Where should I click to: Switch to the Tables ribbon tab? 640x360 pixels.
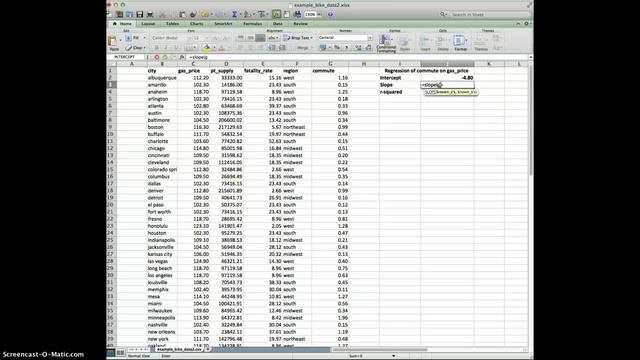click(x=172, y=24)
